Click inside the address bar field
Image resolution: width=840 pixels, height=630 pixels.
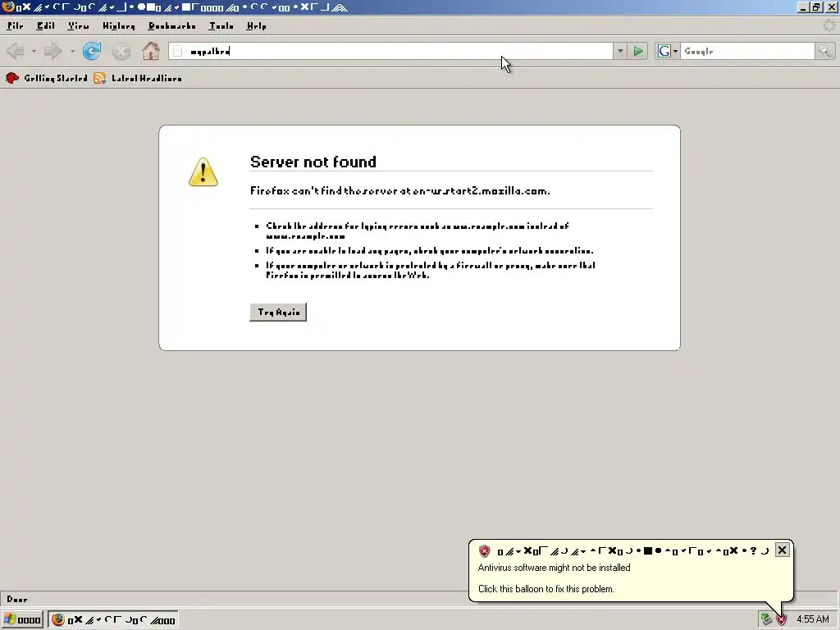391,51
